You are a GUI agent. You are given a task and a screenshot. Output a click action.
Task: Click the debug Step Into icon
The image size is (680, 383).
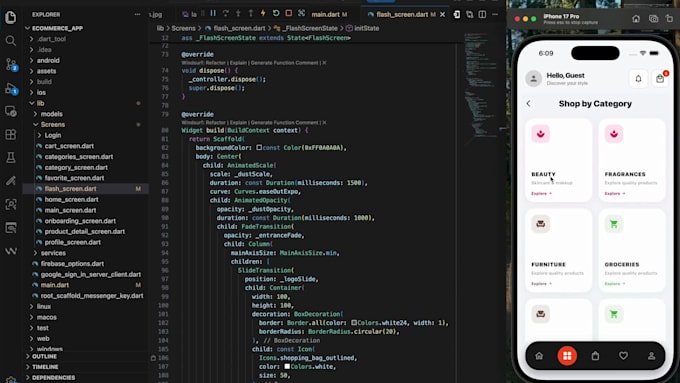238,14
